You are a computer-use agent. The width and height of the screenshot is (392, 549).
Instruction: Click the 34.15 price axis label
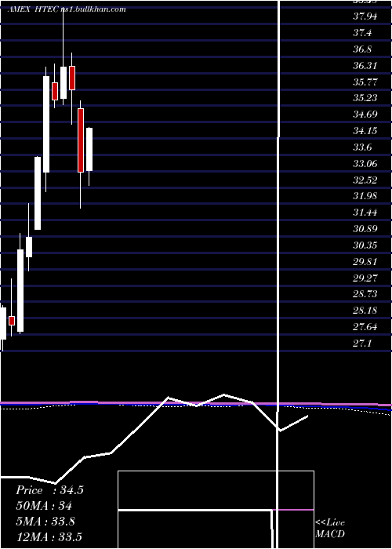click(x=365, y=131)
